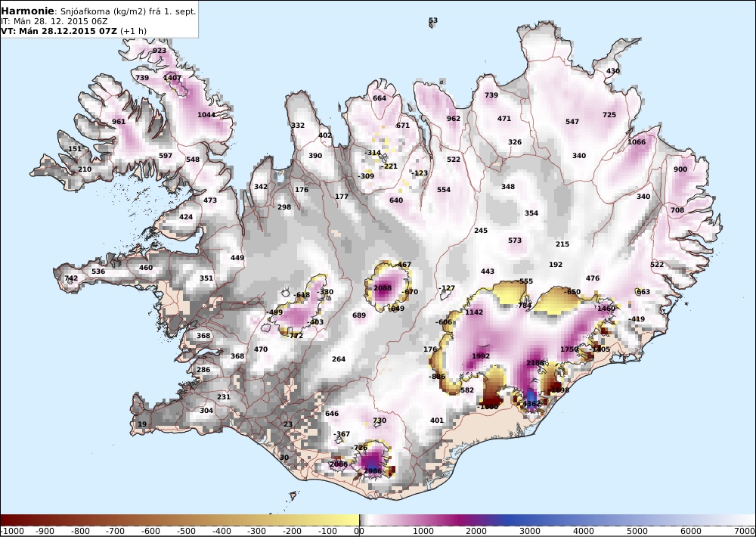Image resolution: width=756 pixels, height=537 pixels.
Task: Click the map value 547
Action: (572, 122)
